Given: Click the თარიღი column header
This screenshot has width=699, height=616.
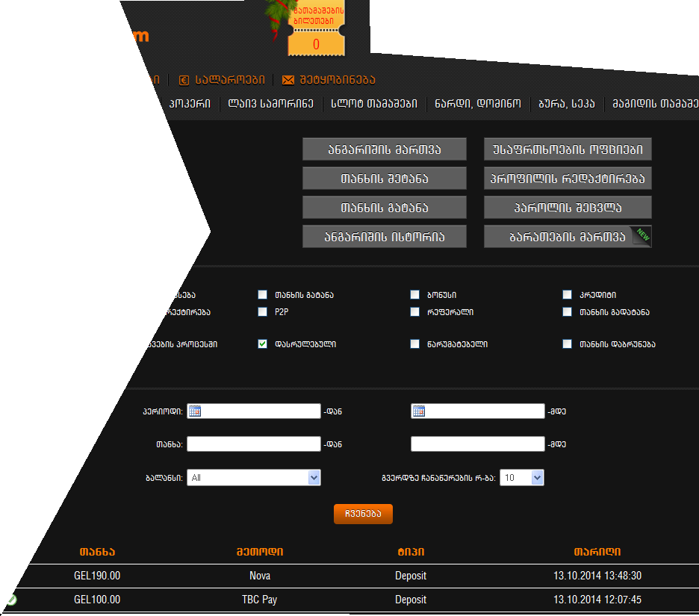Looking at the screenshot, I should [597, 551].
